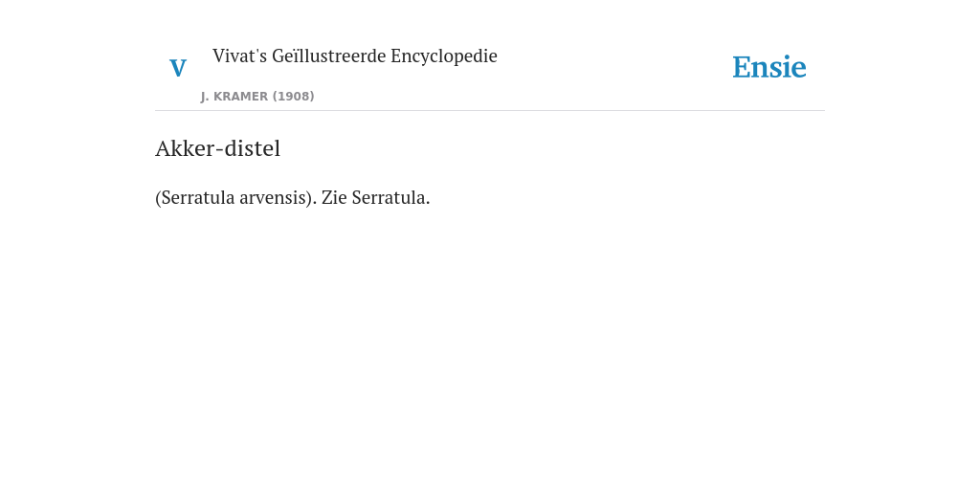Click the Akker part of the heading
This screenshot has width=980, height=490.
tap(185, 148)
